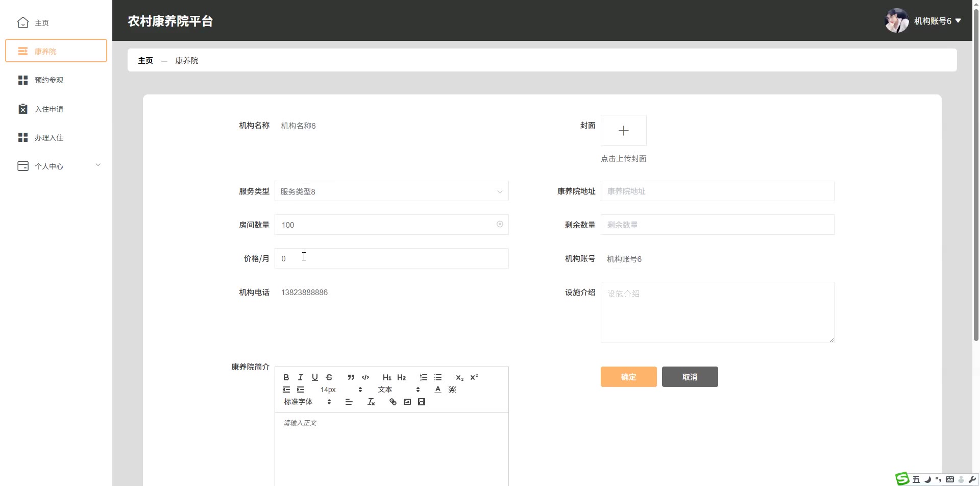Pick a text color with the font color icon
Screen dimensions: 980x486
(x=437, y=390)
